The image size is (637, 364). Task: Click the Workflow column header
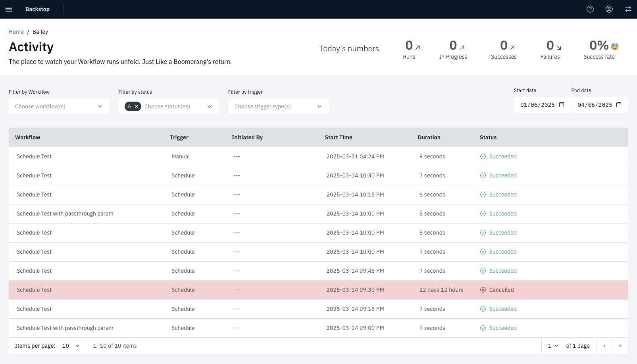click(x=28, y=137)
